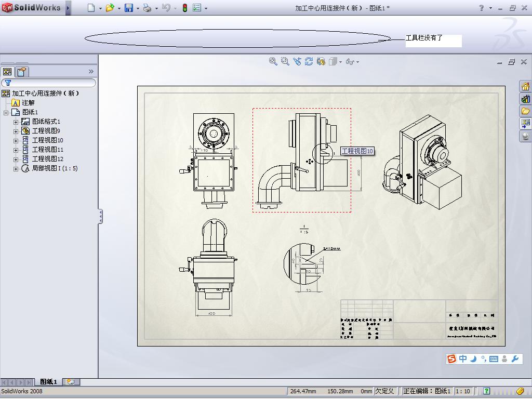
Task: Expand the 工程视图11 node
Action: 16,150
